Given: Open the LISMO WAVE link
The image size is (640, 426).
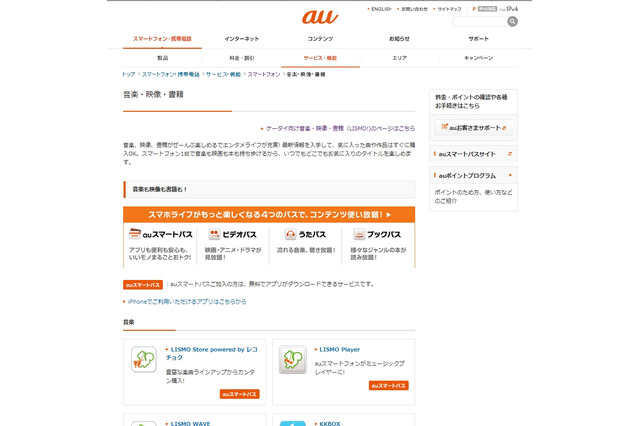Looking at the screenshot, I should coord(190,424).
